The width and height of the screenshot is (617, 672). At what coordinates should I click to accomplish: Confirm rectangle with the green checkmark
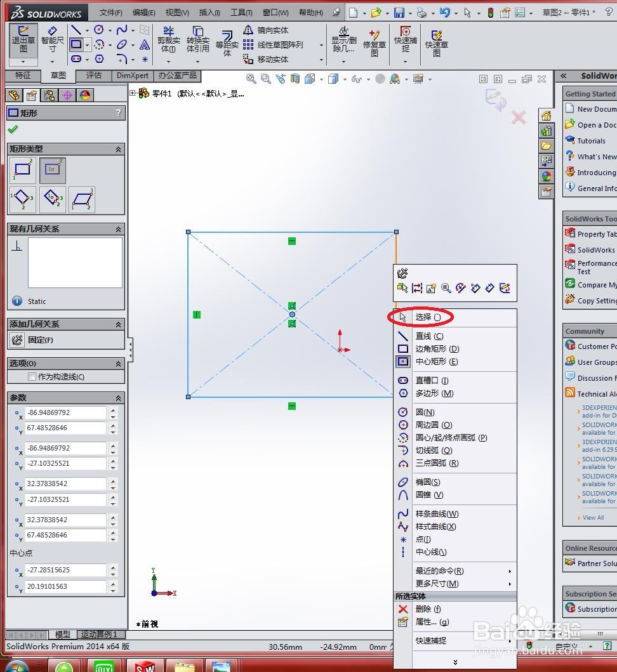coord(13,129)
